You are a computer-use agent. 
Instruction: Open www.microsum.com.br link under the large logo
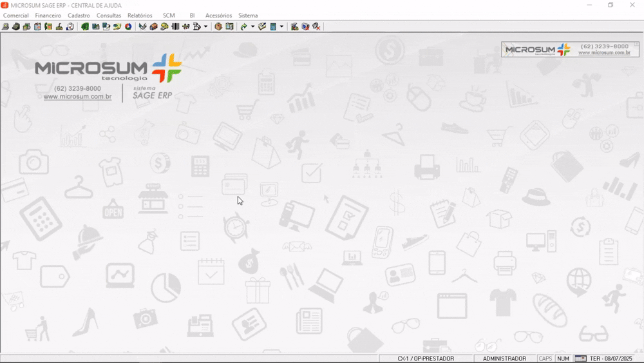click(78, 97)
